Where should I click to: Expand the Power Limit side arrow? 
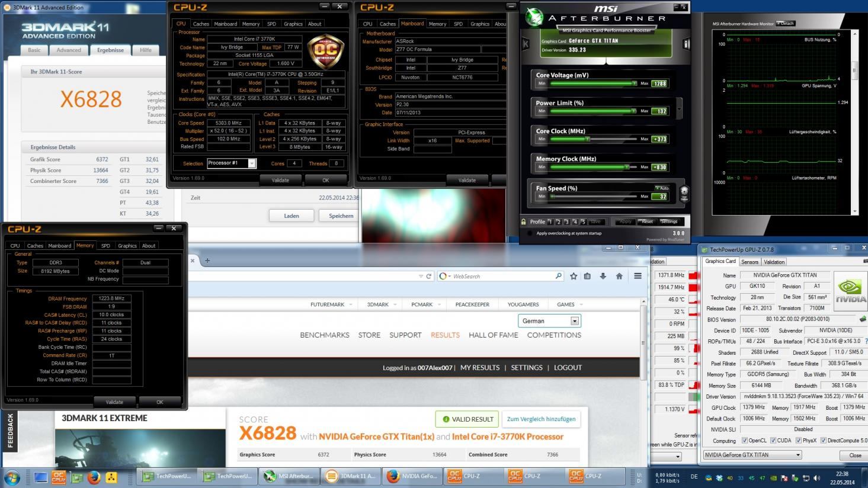679,108
